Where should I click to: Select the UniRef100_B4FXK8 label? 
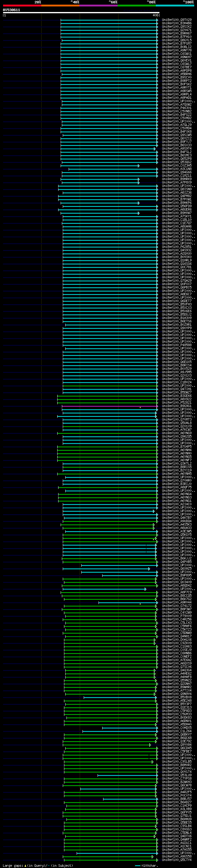pos(177,132)
